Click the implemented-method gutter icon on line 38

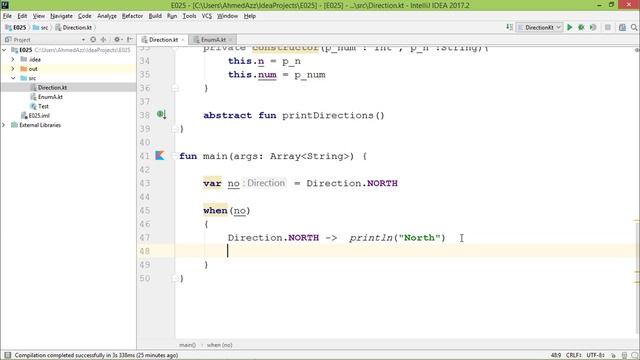(162, 115)
